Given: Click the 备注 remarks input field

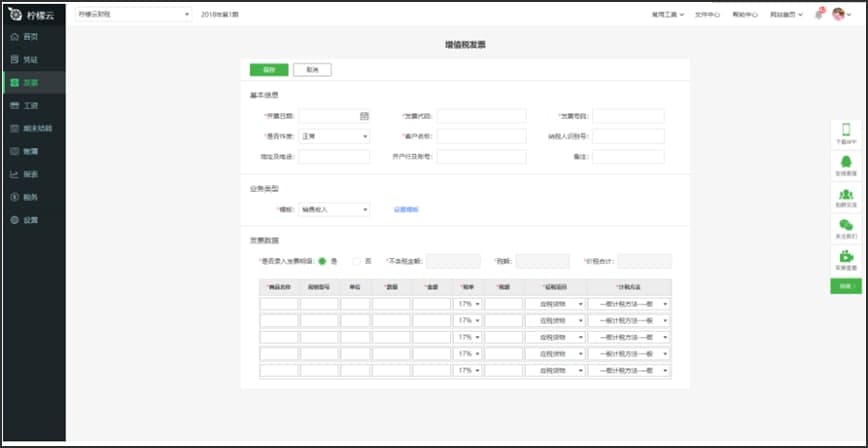Looking at the screenshot, I should pyautogui.click(x=628, y=157).
